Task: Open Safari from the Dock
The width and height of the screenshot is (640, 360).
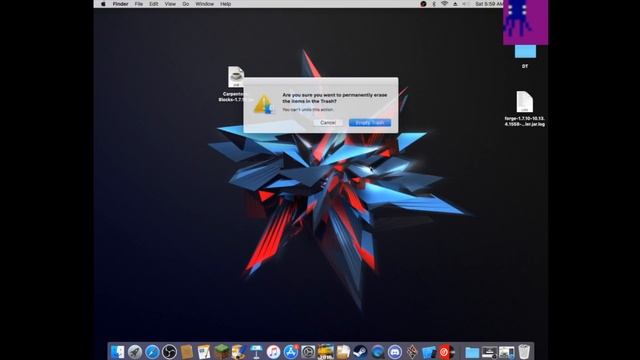Action: pos(152,351)
